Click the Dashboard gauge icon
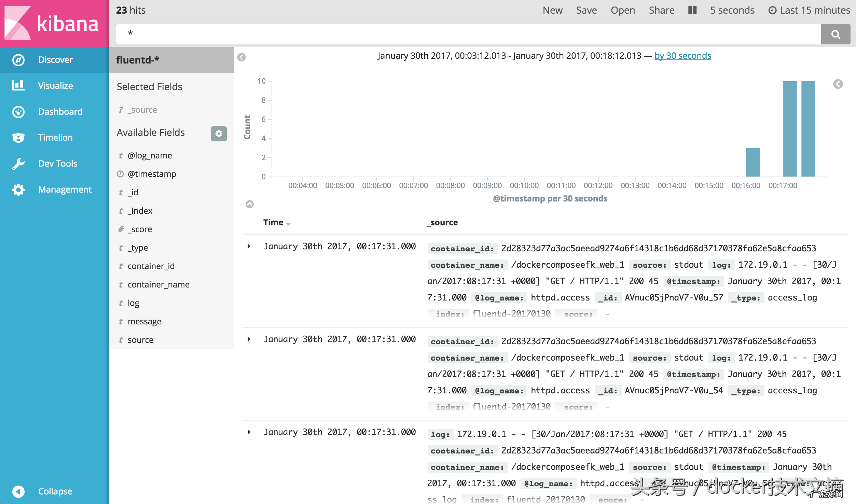Screen dimensions: 856x504 pos(18,112)
